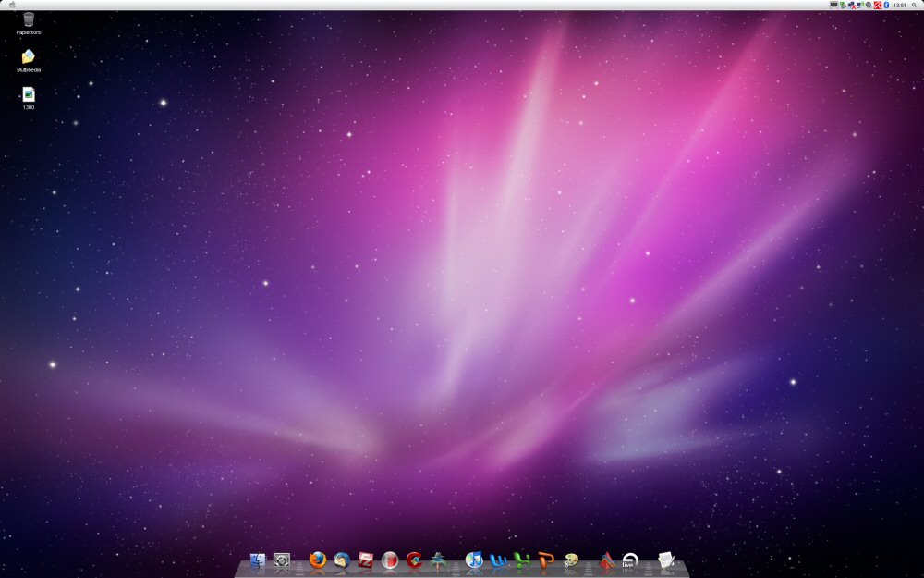Open System Preferences gear in dock
Image resolution: width=924 pixels, height=578 pixels.
[283, 560]
